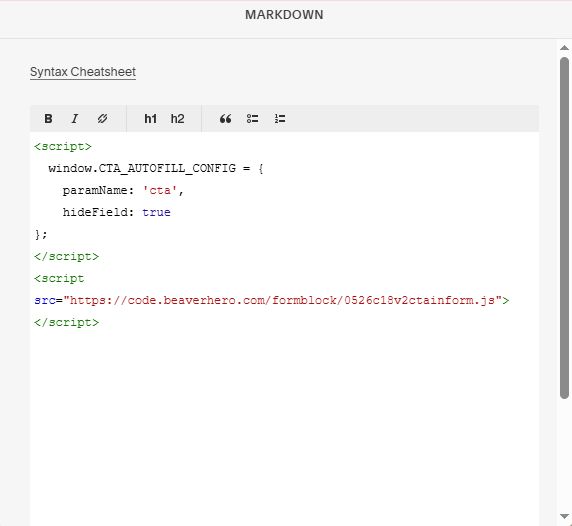
Task: Click the true value after hideField
Action: click(x=156, y=212)
